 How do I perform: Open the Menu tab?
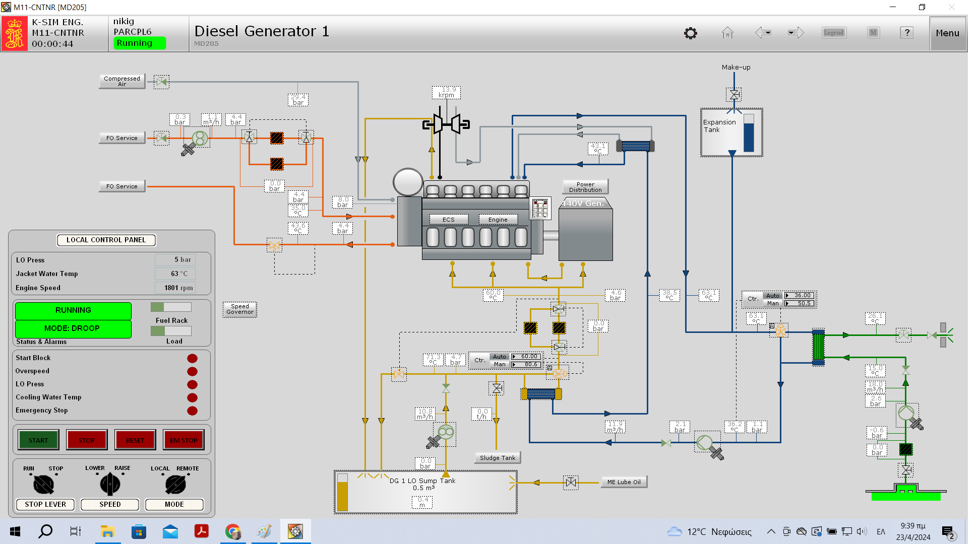coord(947,33)
